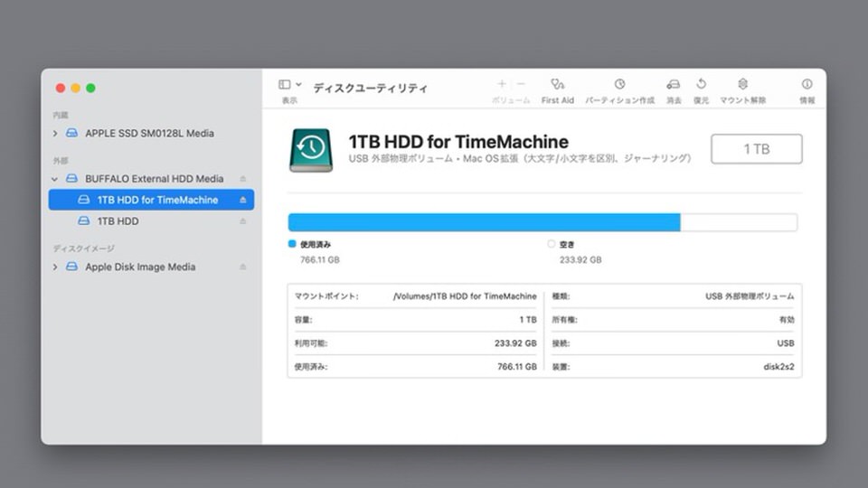Click the restore icon in toolbar
This screenshot has height=488, width=868.
702,84
